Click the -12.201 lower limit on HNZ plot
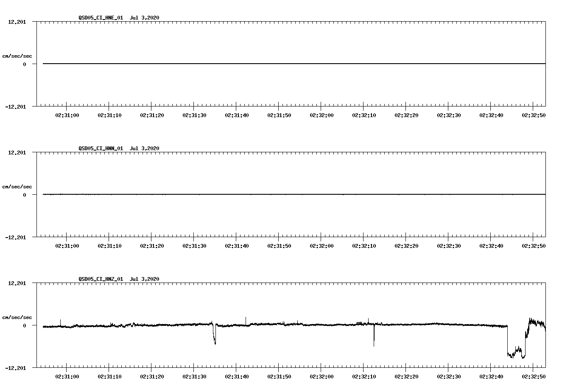 click(x=16, y=368)
